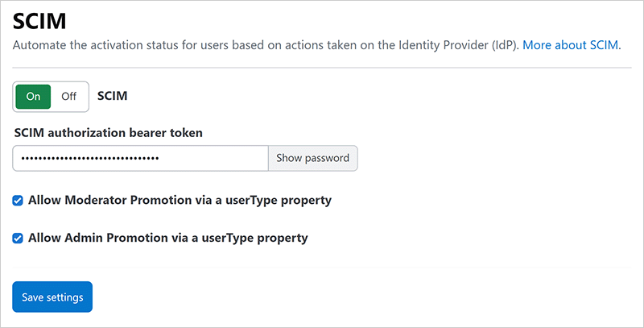
Task: Click the large SCIM page heading
Action: click(39, 19)
